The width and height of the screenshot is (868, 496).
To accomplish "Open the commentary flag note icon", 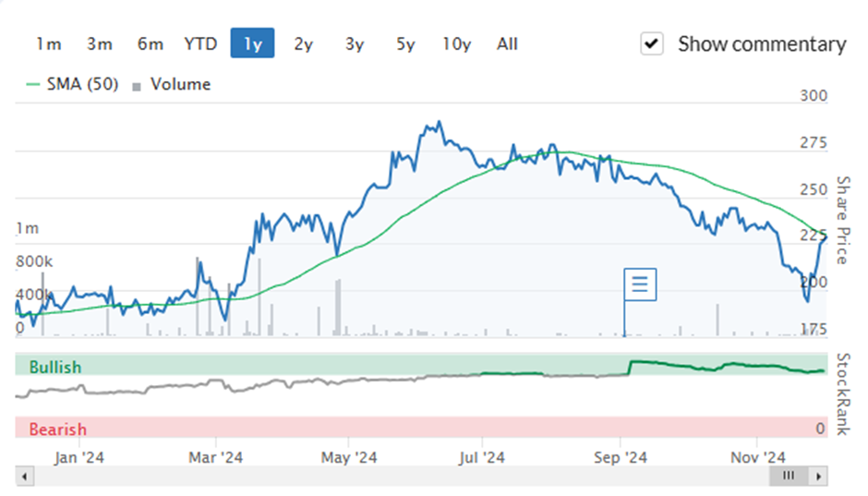I will point(640,284).
